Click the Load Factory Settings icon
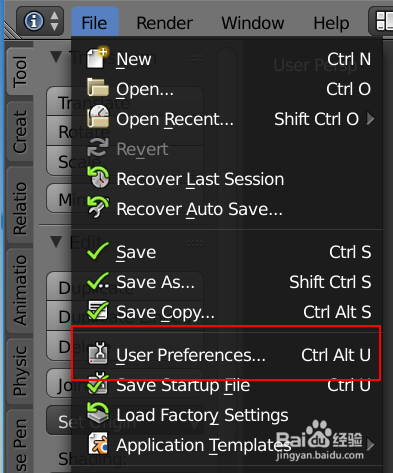The width and height of the screenshot is (393, 473). click(x=98, y=413)
